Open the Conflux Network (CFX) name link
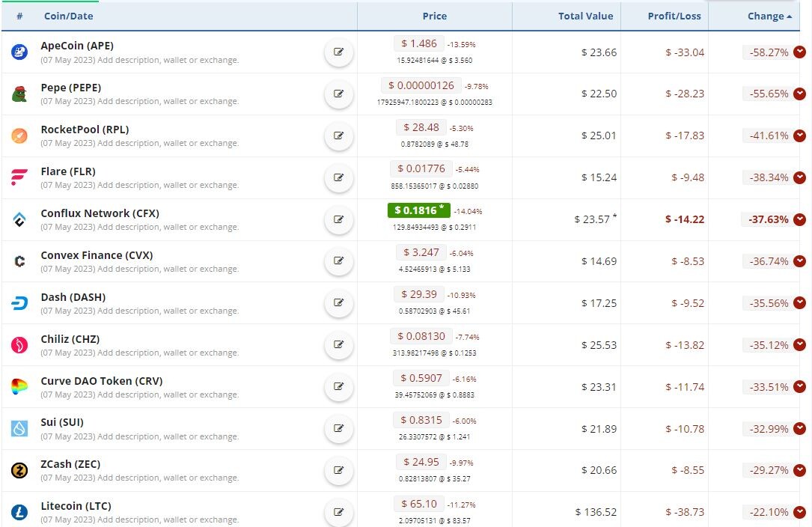Screen dimensions: 812x527 pos(100,213)
